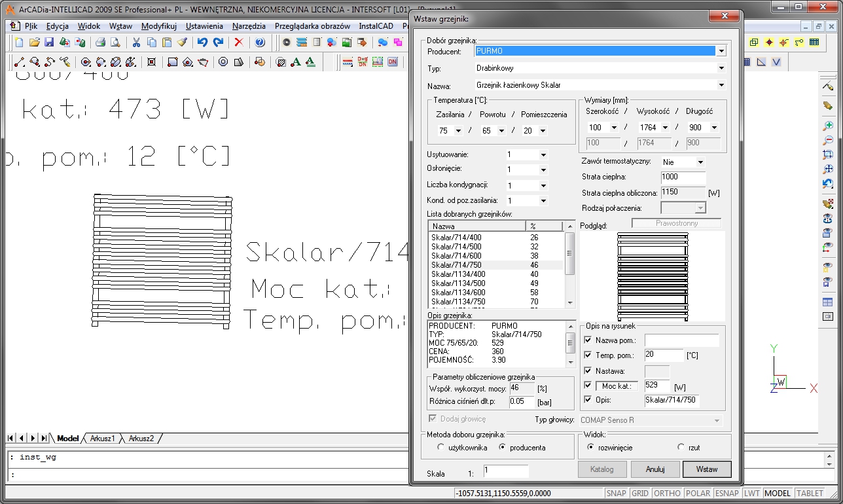Open the Powrotu temperature 65 dropdown

[x=501, y=131]
